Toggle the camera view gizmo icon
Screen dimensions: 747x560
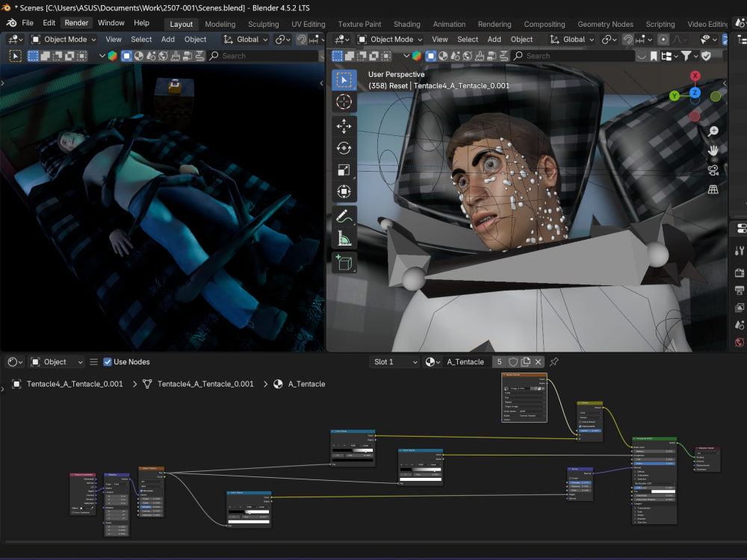click(713, 170)
